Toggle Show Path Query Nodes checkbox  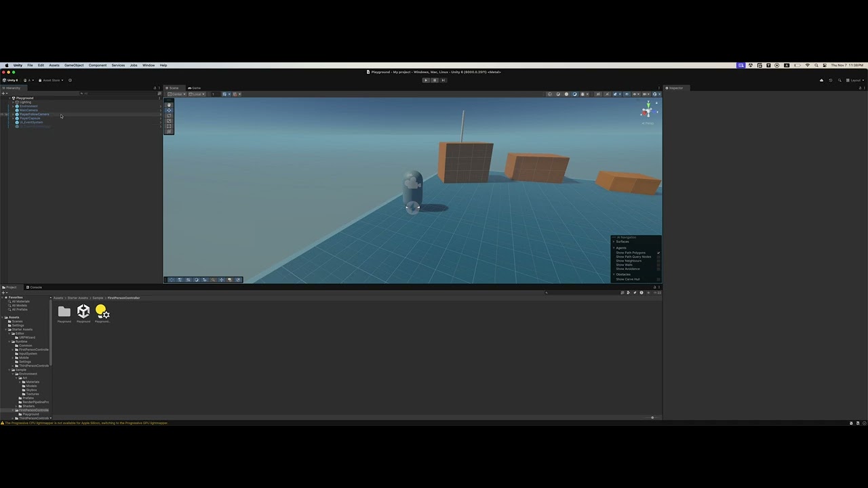click(658, 257)
